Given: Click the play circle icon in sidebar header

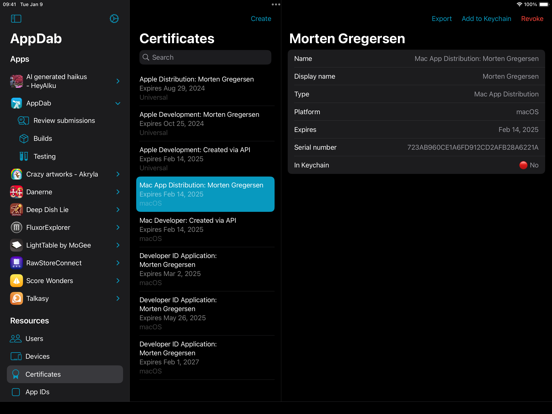Looking at the screenshot, I should point(114,19).
